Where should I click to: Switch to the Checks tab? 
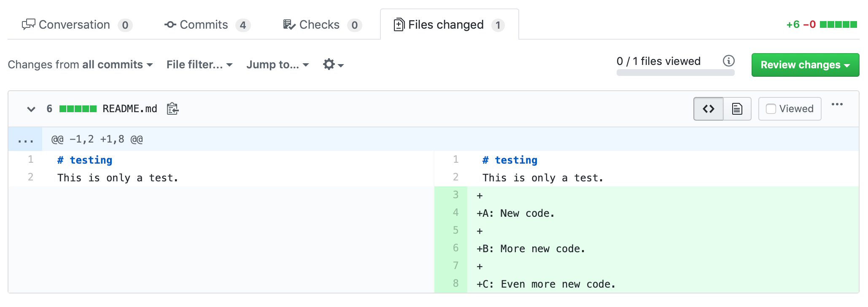[322, 25]
